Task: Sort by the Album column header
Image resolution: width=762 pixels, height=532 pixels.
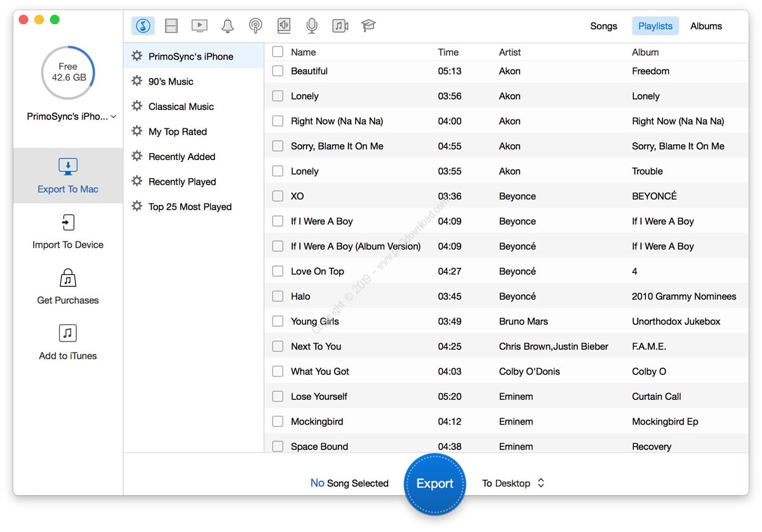Action: pyautogui.click(x=645, y=52)
